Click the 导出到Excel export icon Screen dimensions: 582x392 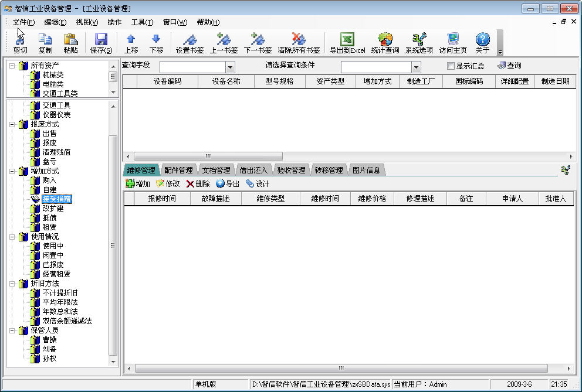tap(347, 43)
